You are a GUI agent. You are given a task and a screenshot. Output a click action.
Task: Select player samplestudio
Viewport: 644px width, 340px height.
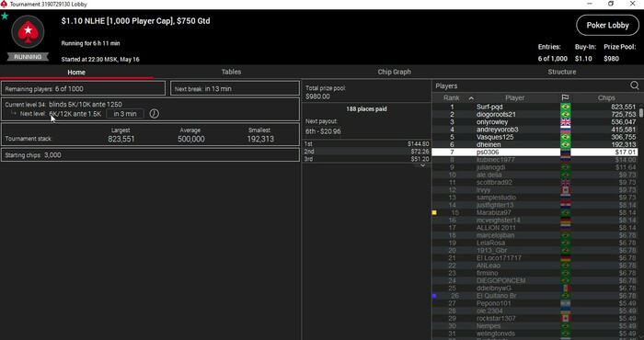535,198
